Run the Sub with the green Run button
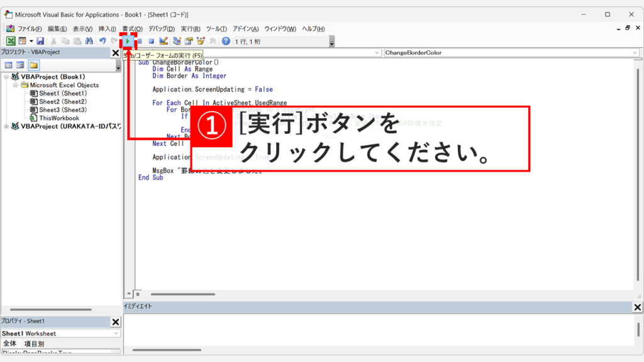The image size is (644, 362). (127, 40)
